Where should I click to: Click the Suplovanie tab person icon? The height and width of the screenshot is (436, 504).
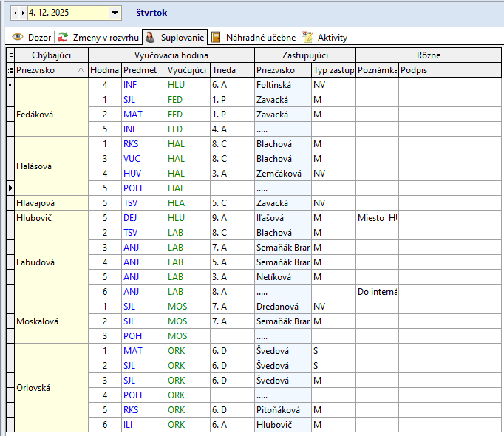point(149,37)
